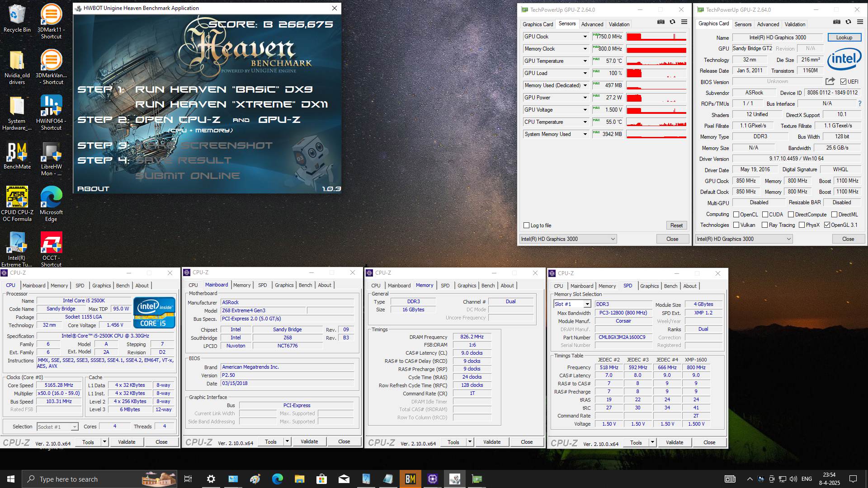
Task: Open the Nvidia_old drivers folder icon
Action: 17,67
